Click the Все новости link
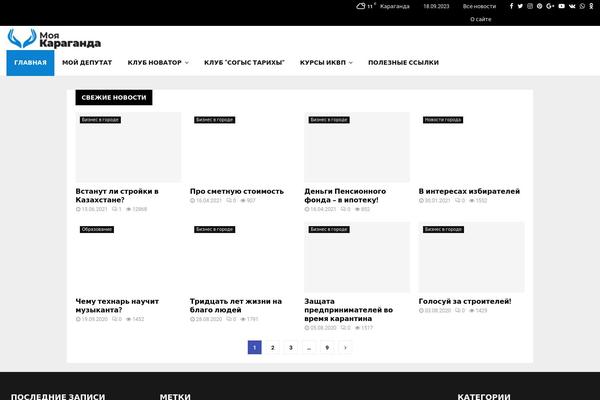 [479, 7]
